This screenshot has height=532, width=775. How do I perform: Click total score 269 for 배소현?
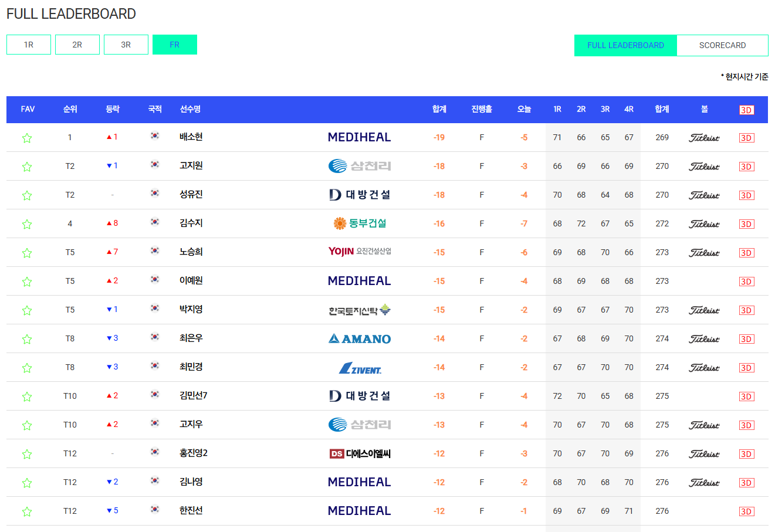point(662,137)
